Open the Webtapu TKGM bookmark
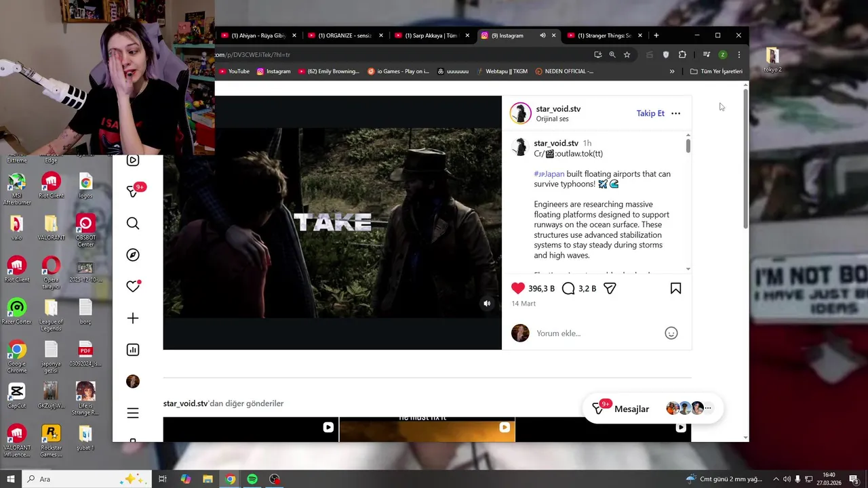Viewport: 868px width, 488px height. [x=502, y=71]
